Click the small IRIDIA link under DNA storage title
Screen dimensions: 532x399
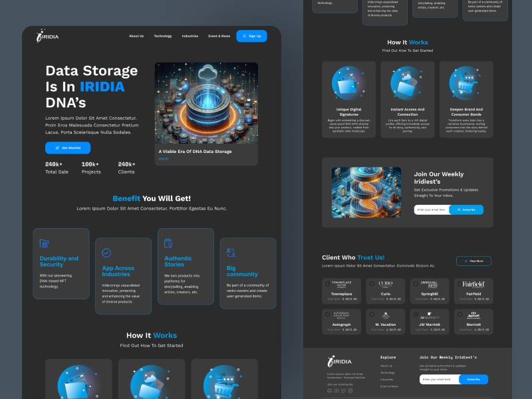tap(163, 159)
